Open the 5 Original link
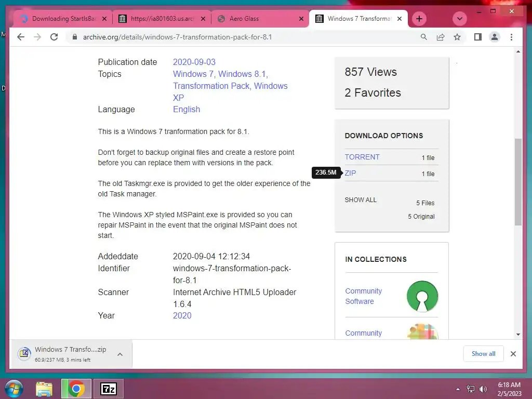Screen dimensions: 532x399 [x=421, y=217]
